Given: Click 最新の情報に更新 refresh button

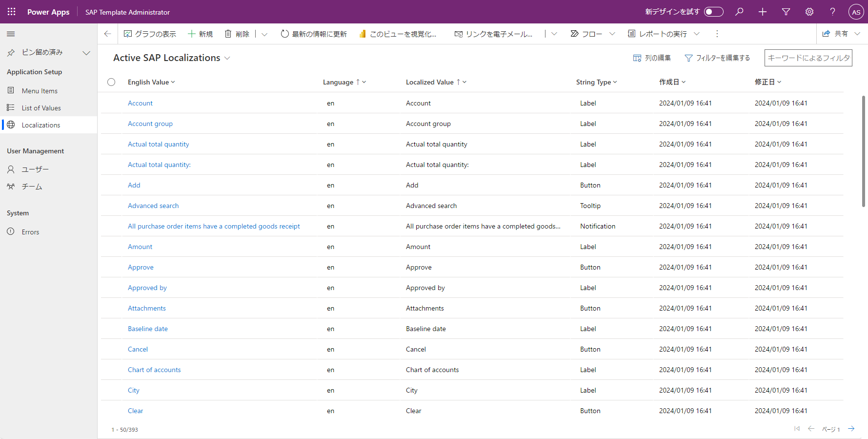Looking at the screenshot, I should (314, 34).
